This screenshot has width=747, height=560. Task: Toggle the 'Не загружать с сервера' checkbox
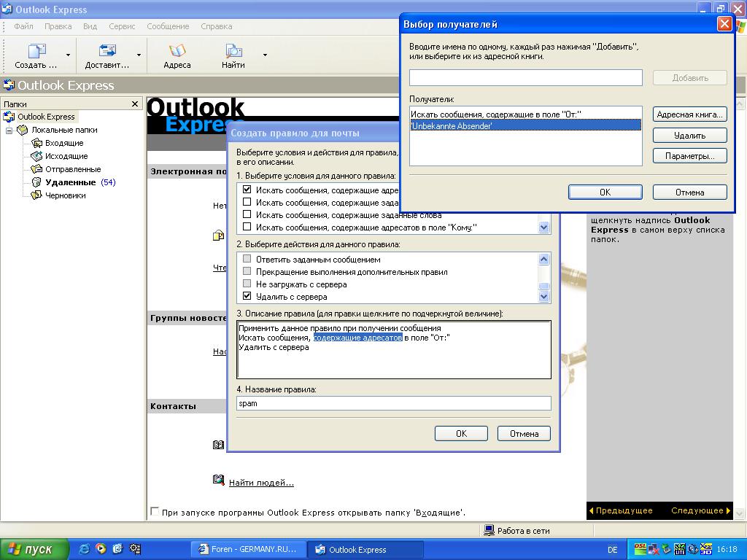point(247,284)
